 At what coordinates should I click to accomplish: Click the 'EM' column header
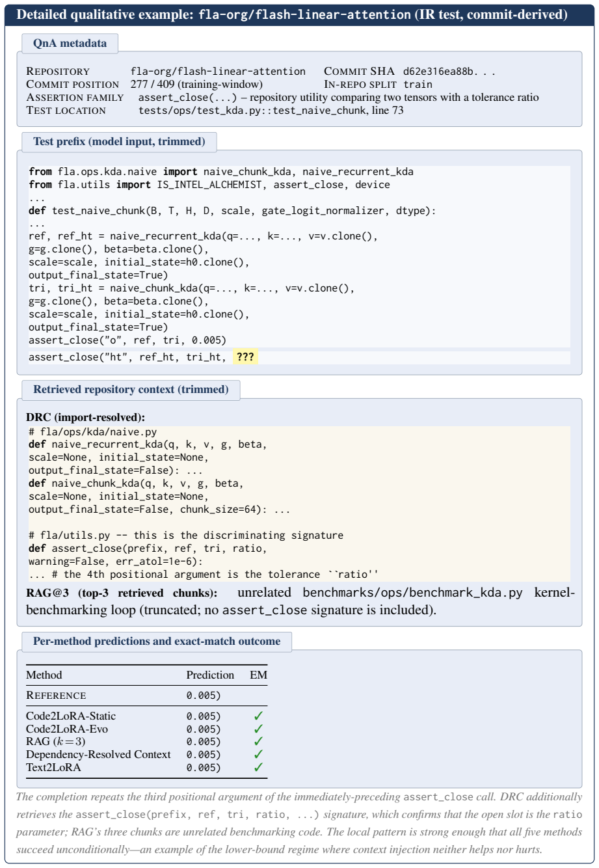click(259, 675)
